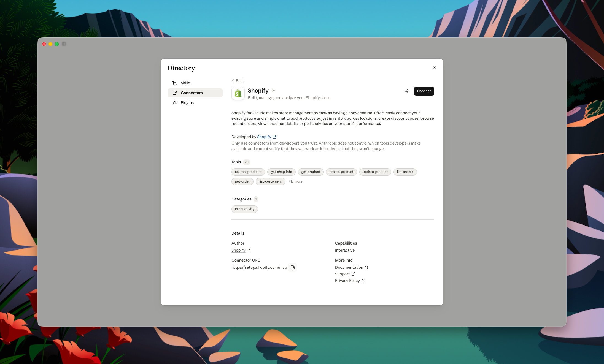604x364 pixels.
Task: Click the Shopify logo thumbnail
Action: pyautogui.click(x=238, y=93)
